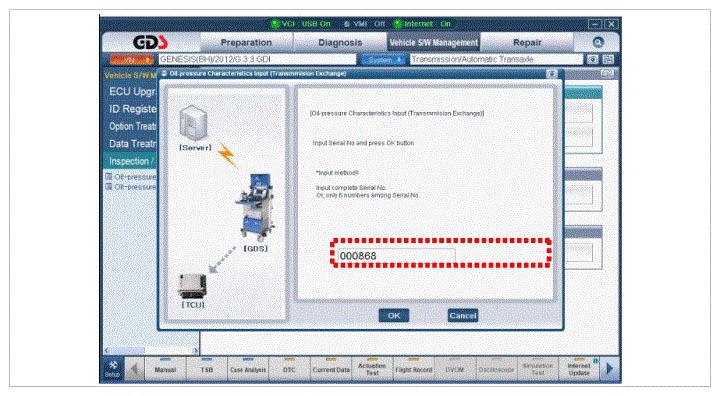Select Data Treatment in the sidebar
The image size is (720, 396).
132,144
